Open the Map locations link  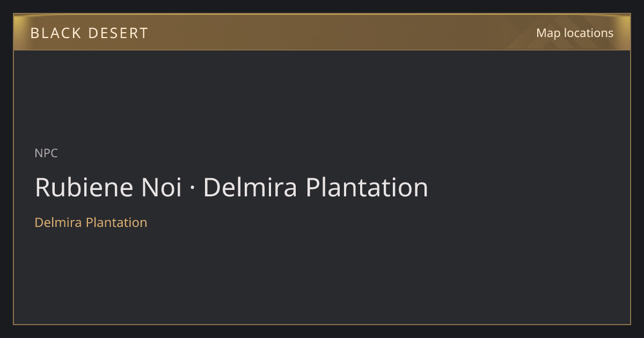click(x=575, y=33)
